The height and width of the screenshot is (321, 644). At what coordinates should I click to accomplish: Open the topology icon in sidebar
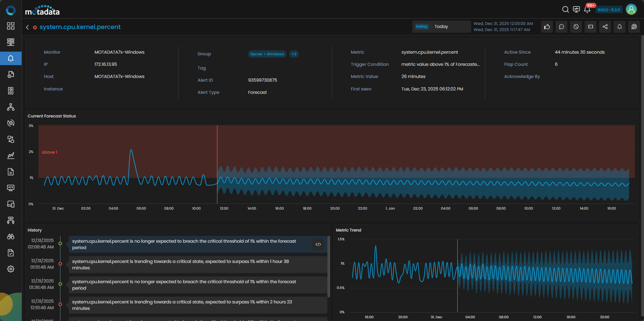11,107
